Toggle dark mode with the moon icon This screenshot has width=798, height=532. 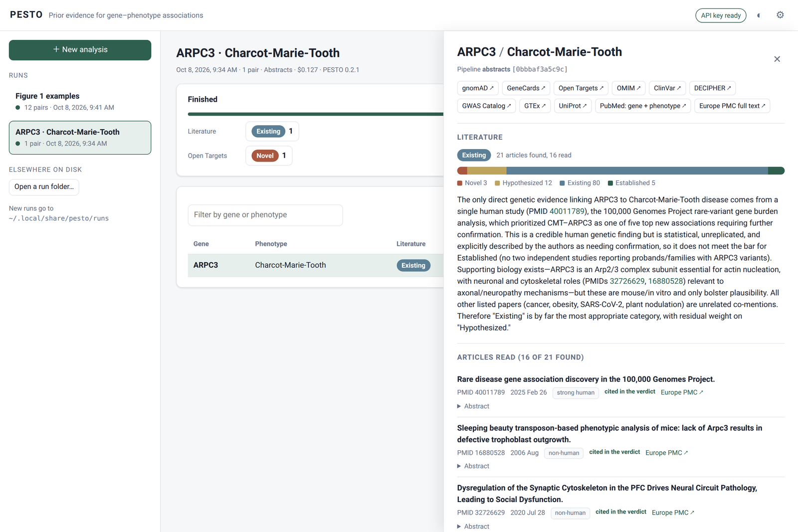[759, 15]
